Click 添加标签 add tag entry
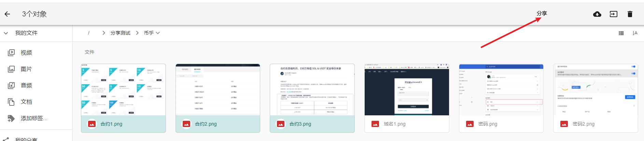 pyautogui.click(x=34, y=118)
